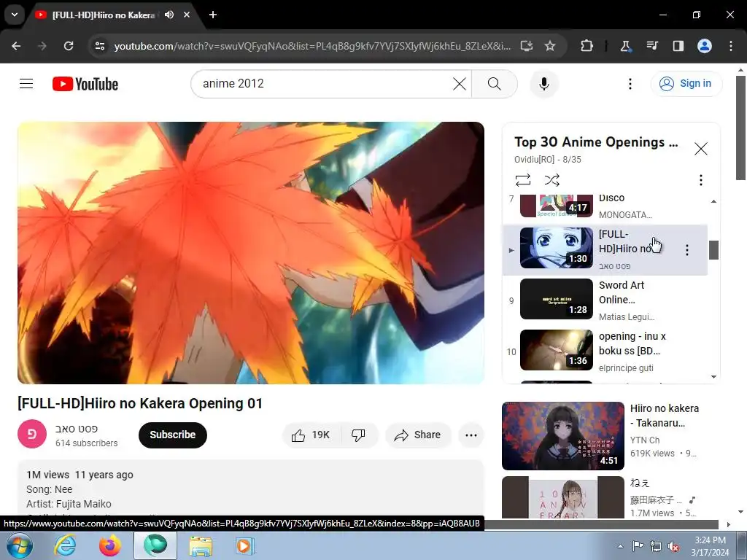Open media controls icon in toolbar
747x560 pixels.
[651, 46]
